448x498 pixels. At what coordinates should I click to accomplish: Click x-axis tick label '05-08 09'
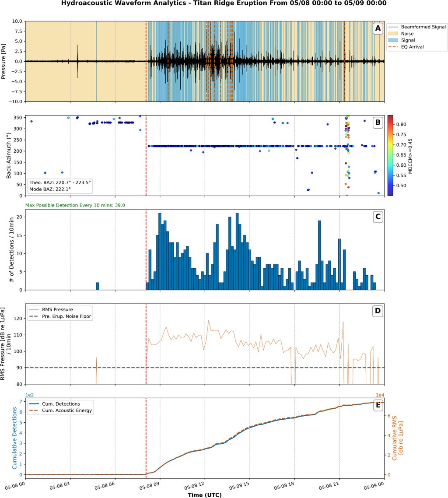click(150, 486)
